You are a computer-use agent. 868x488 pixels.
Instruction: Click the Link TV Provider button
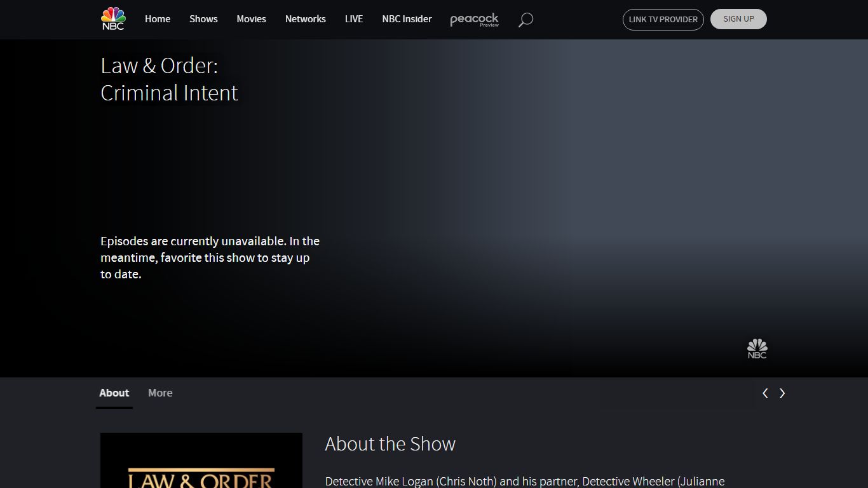point(663,20)
